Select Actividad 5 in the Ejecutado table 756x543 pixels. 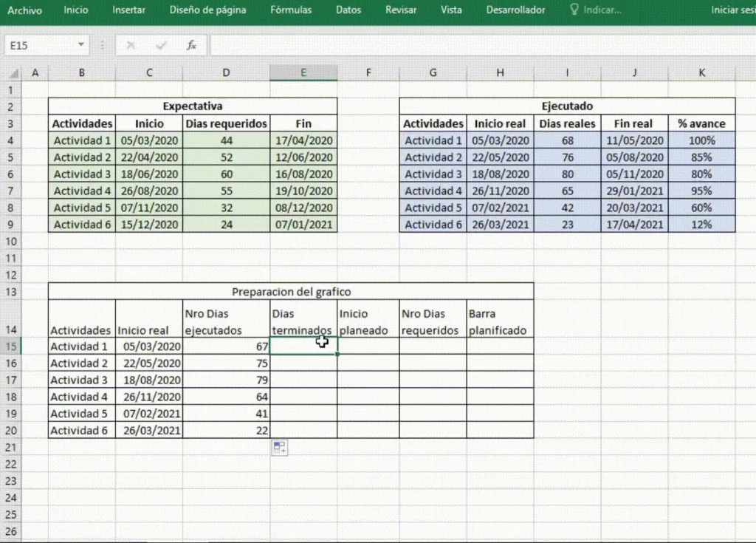click(x=433, y=208)
